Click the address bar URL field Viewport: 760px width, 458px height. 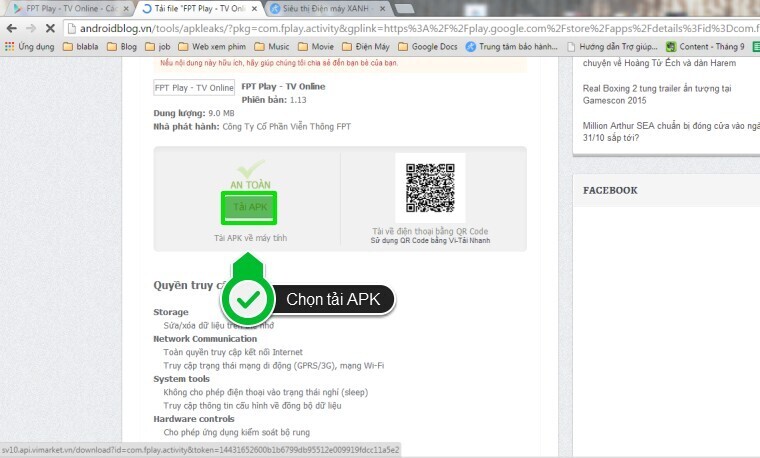click(412, 29)
